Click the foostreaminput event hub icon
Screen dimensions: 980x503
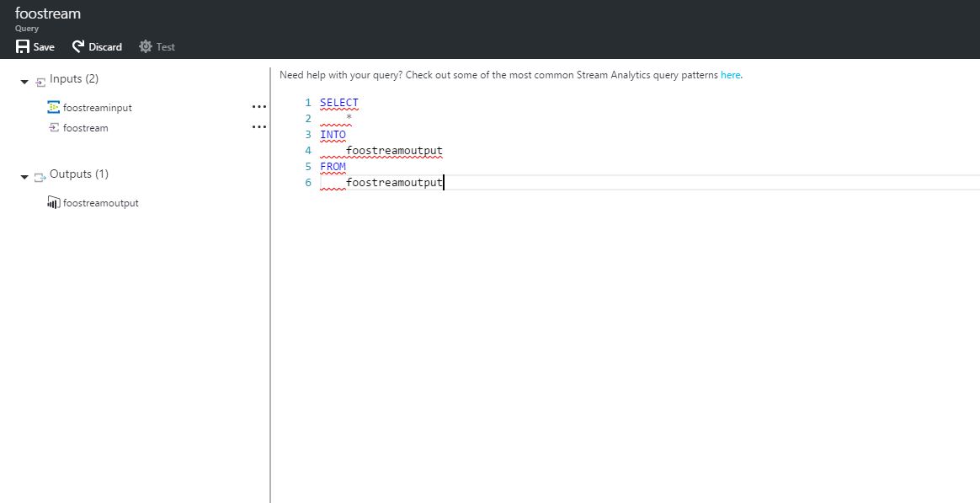pos(54,107)
